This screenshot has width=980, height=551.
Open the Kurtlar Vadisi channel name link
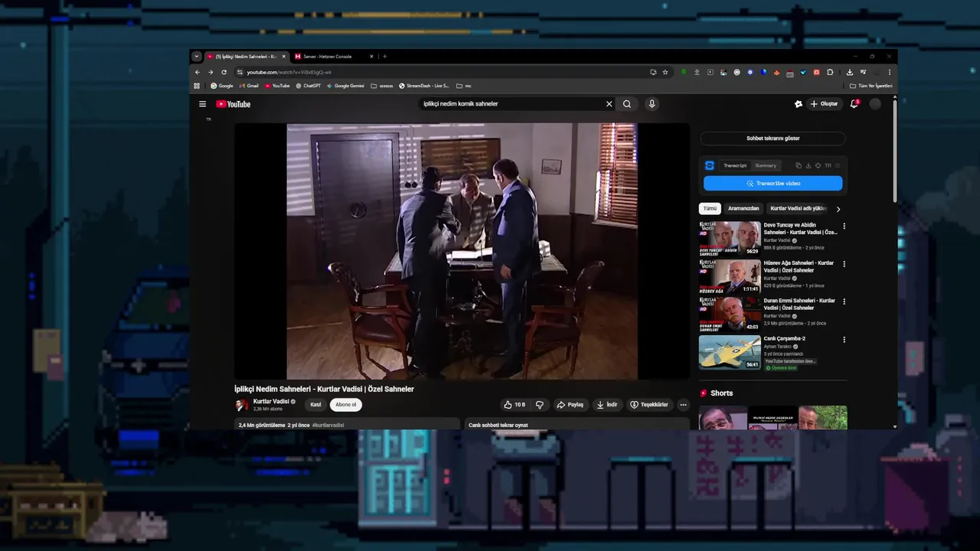pos(271,402)
